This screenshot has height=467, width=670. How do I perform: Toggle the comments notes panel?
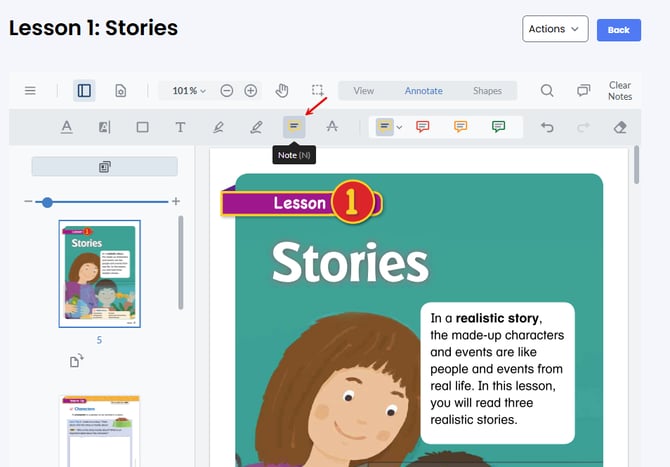click(583, 91)
